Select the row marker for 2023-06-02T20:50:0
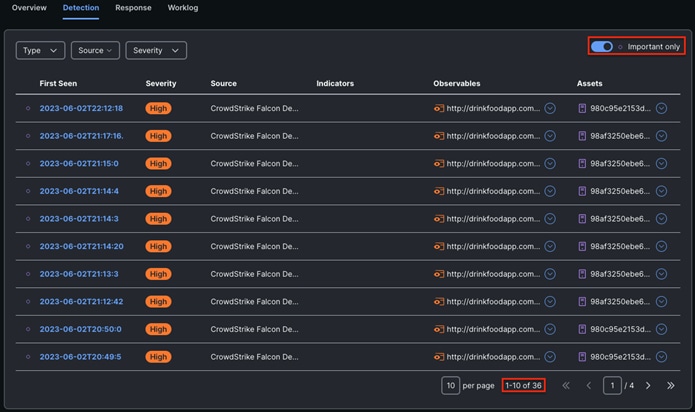Viewport: 695px width, 412px height. 28,329
